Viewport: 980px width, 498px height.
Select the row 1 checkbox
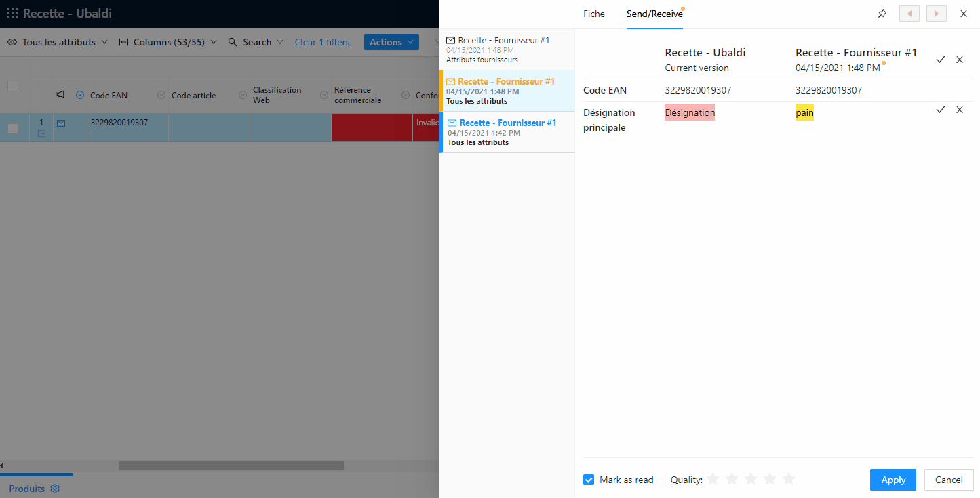[x=13, y=129]
